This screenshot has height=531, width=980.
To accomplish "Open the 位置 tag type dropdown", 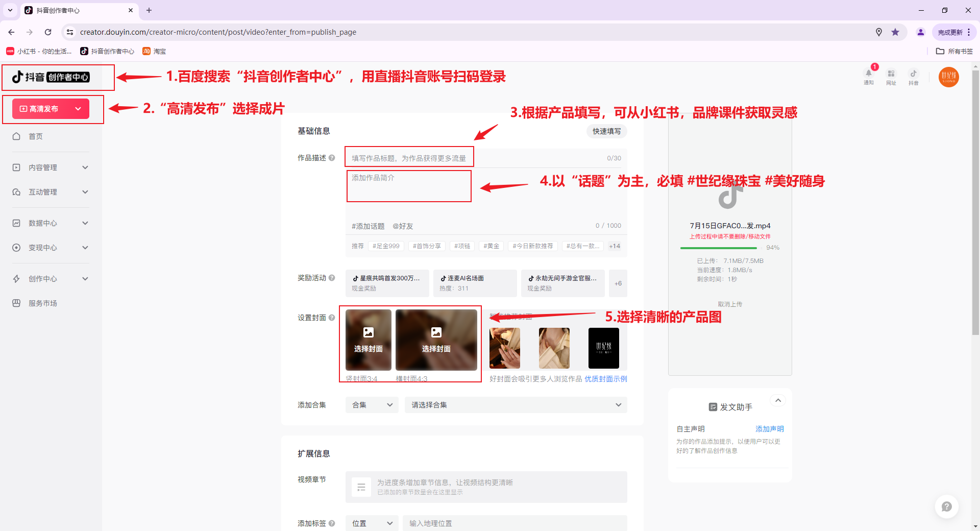I will [x=372, y=523].
